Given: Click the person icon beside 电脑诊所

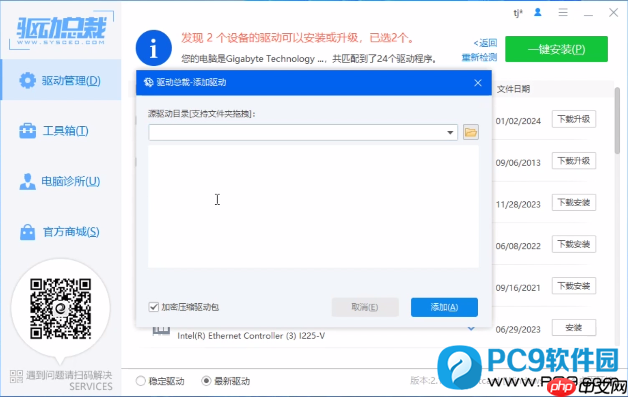Looking at the screenshot, I should 27,181.
